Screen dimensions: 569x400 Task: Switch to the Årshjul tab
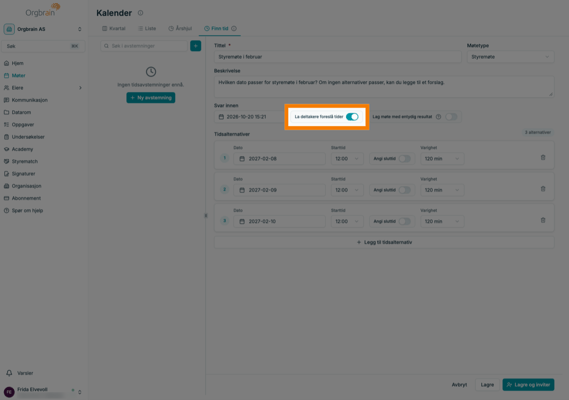[x=180, y=28]
